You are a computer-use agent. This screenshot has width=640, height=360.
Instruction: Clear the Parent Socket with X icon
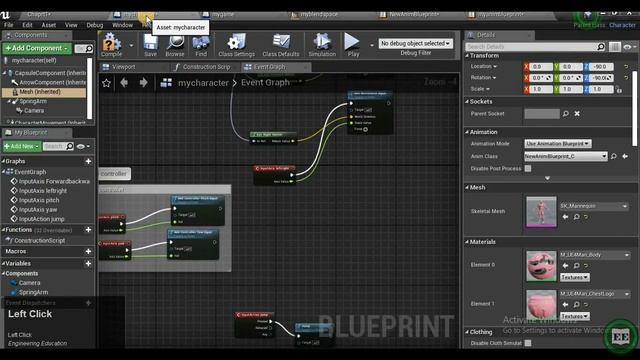click(577, 114)
